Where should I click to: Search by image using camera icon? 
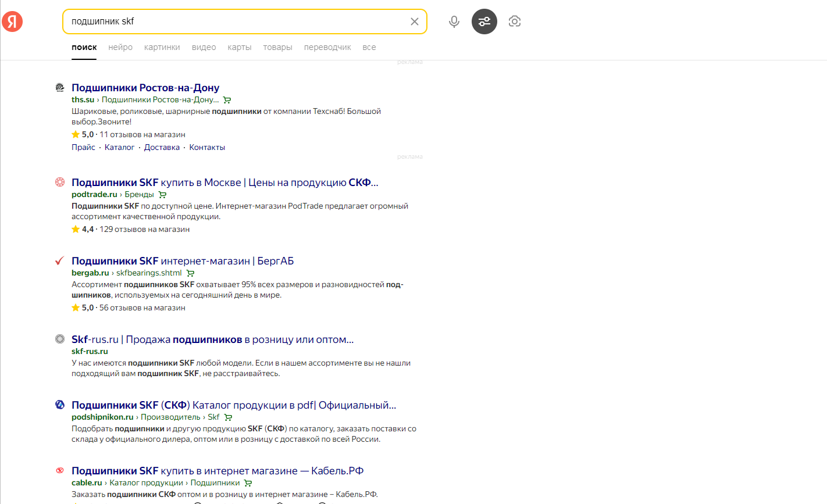(515, 22)
